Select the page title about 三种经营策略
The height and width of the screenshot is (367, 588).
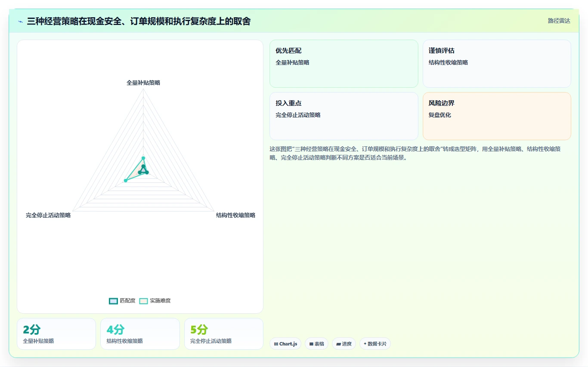pos(139,21)
